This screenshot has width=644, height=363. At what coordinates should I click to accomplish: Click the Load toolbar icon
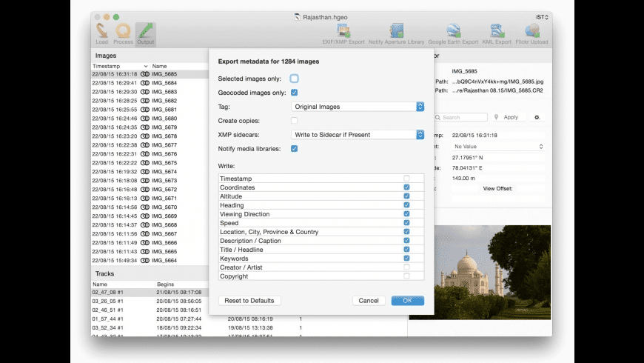101,33
